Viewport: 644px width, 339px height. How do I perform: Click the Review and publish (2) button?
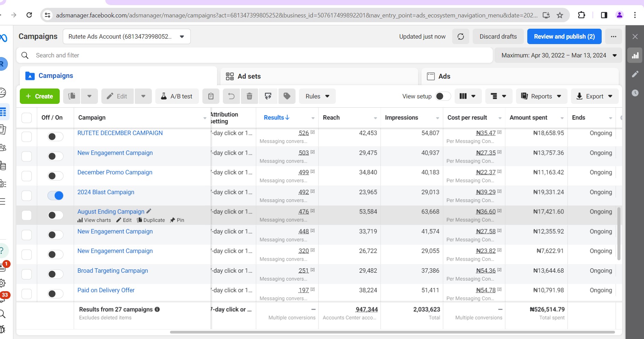point(564,37)
